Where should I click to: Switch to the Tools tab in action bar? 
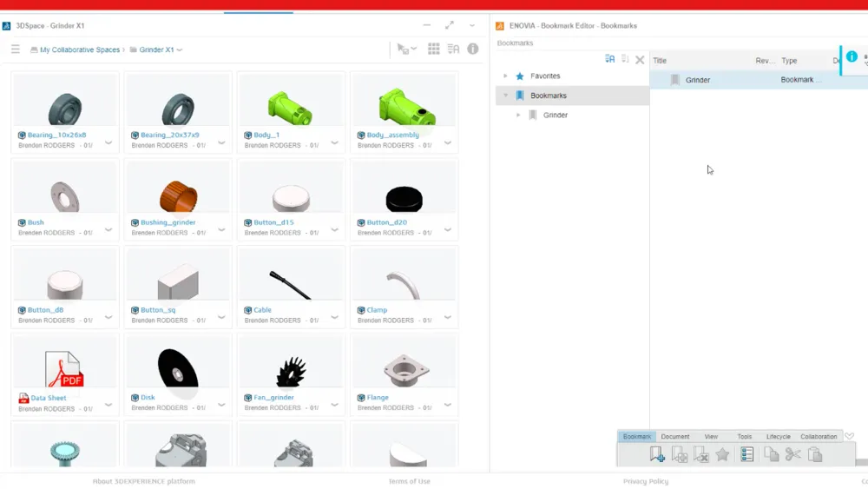pyautogui.click(x=745, y=436)
